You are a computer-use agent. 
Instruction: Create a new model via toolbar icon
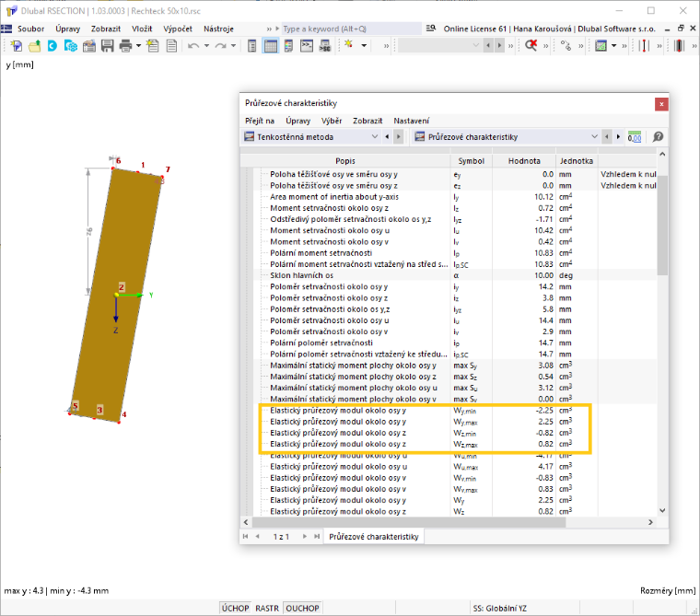click(17, 45)
